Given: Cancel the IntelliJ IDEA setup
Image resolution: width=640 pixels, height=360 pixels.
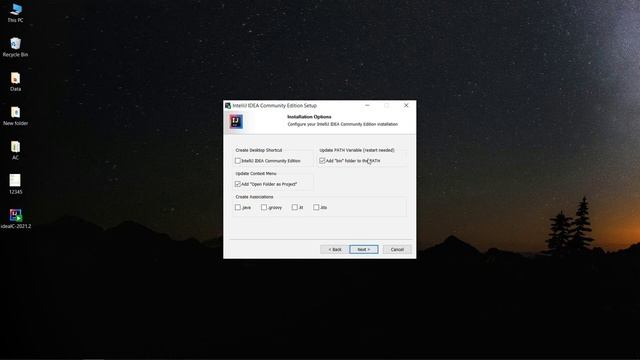Looking at the screenshot, I should (397, 249).
